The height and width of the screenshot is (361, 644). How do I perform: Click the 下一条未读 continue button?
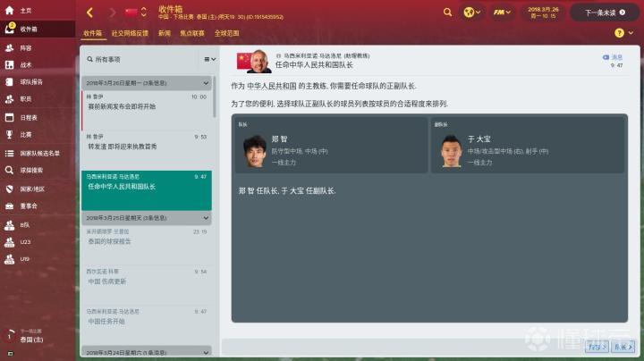tap(605, 13)
